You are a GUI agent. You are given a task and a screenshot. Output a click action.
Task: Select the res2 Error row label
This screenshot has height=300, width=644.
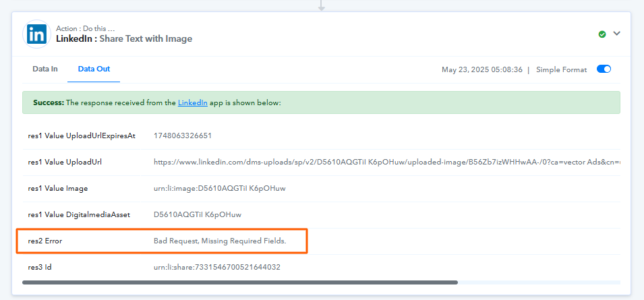pyautogui.click(x=45, y=241)
